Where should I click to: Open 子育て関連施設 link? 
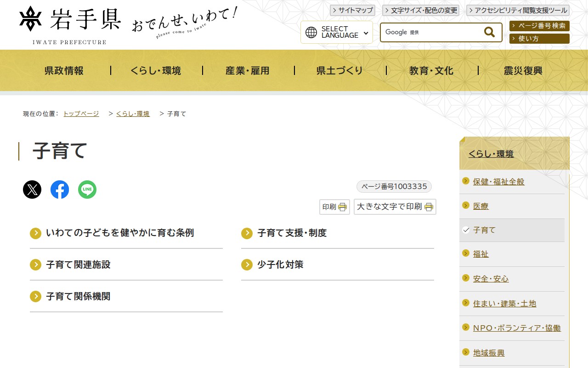79,265
